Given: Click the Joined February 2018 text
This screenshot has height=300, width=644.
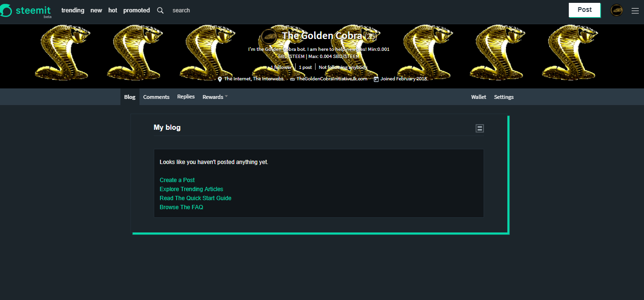Looking at the screenshot, I should 404,79.
